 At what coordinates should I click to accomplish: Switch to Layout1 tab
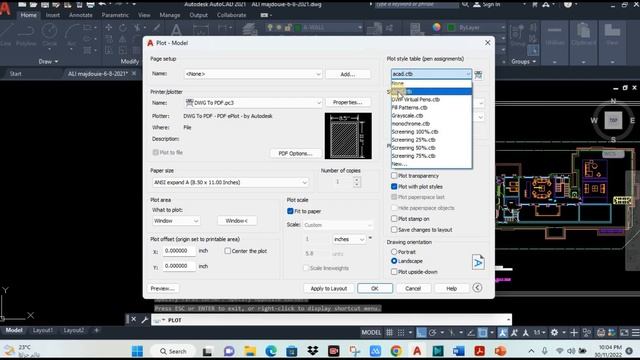[42, 330]
